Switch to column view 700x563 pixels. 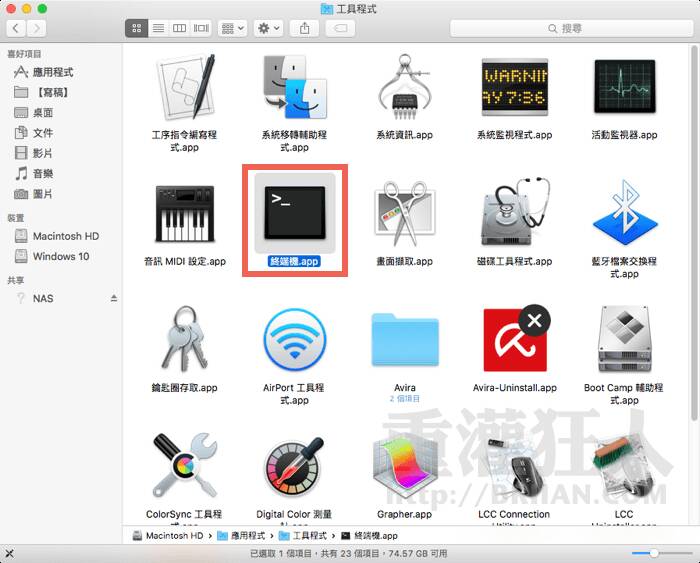point(179,29)
